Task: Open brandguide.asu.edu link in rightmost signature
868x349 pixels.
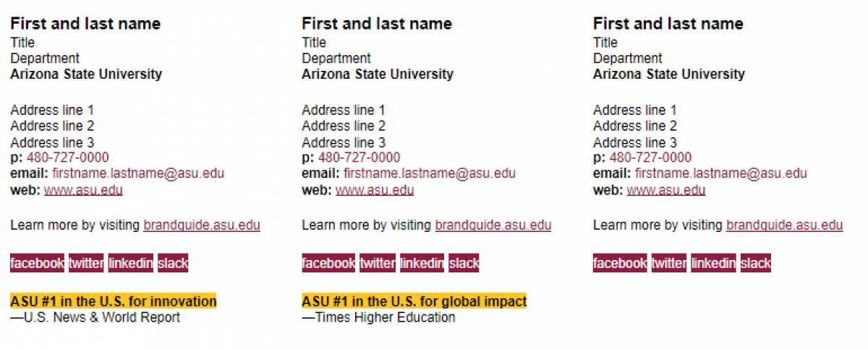Action: click(785, 225)
